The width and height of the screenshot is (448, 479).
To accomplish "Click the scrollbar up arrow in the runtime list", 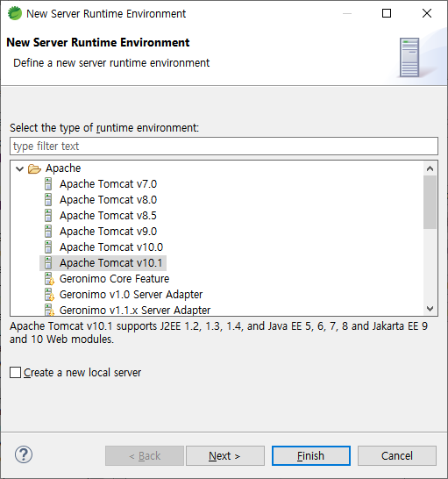I will coord(430,168).
